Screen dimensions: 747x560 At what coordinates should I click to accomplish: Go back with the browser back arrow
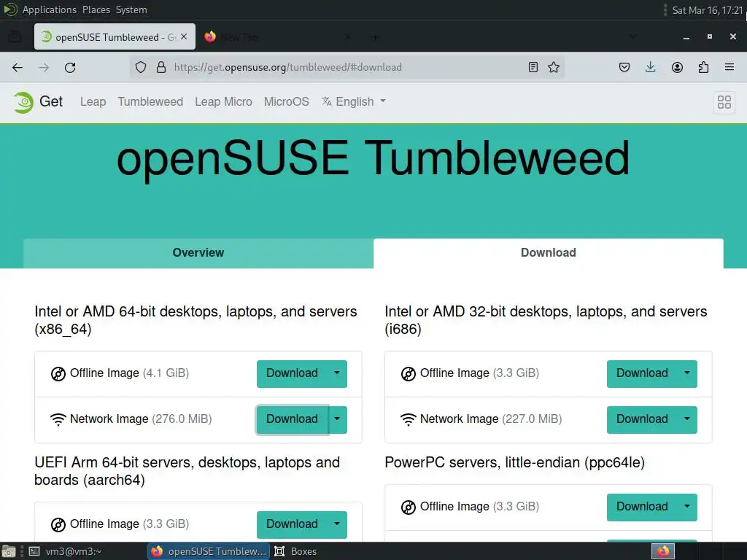pos(18,68)
